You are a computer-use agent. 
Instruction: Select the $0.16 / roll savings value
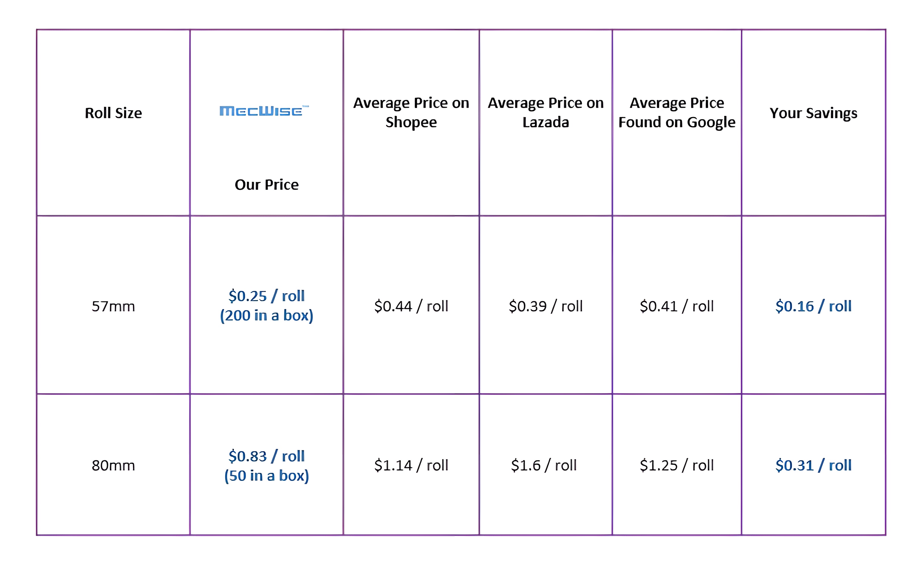(813, 307)
